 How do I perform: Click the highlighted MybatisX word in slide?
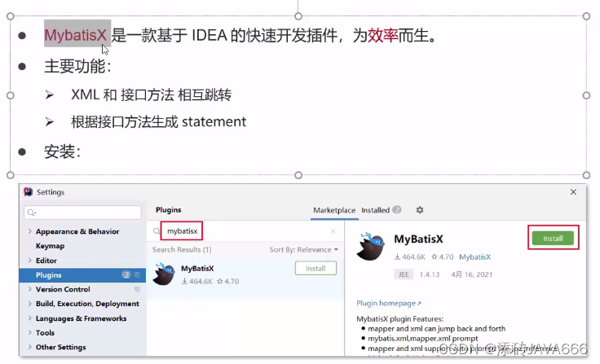tap(76, 35)
